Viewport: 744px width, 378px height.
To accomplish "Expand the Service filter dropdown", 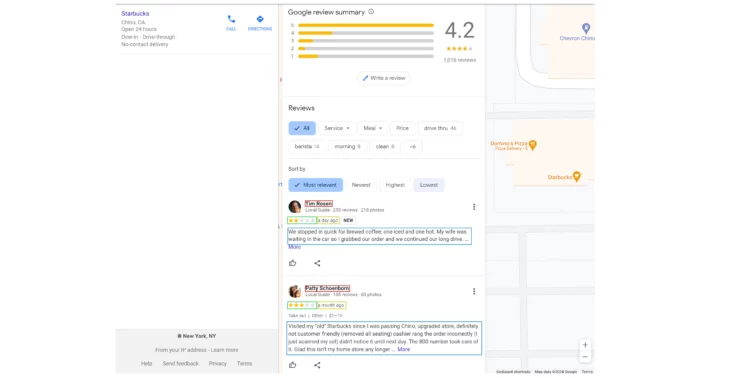I will point(337,128).
